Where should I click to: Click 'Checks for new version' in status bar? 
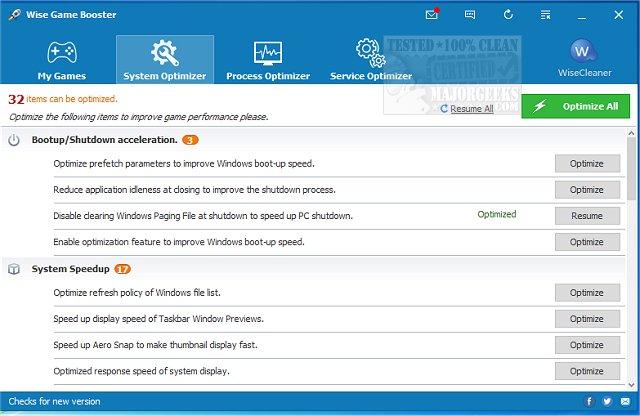54,401
